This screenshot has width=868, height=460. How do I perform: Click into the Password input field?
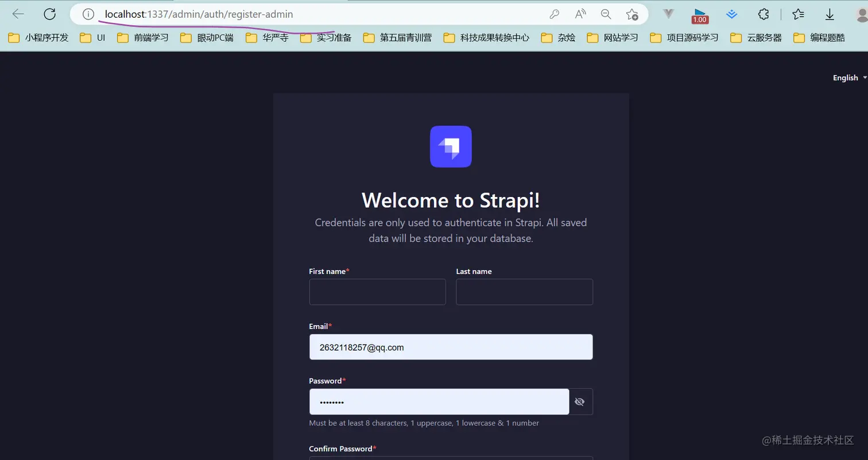click(x=439, y=402)
